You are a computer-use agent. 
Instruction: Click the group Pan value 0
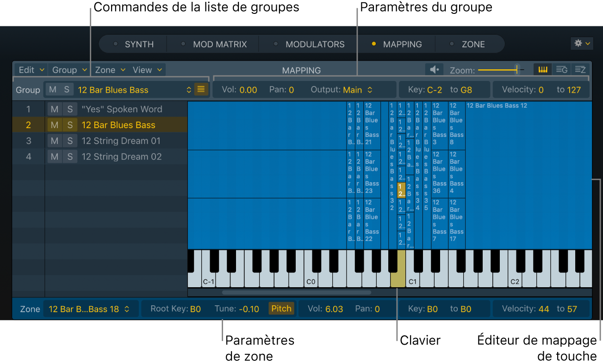[292, 90]
